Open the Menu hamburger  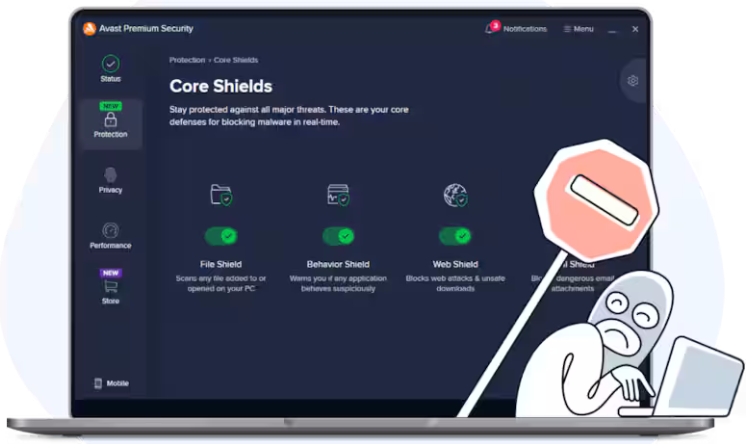click(579, 29)
